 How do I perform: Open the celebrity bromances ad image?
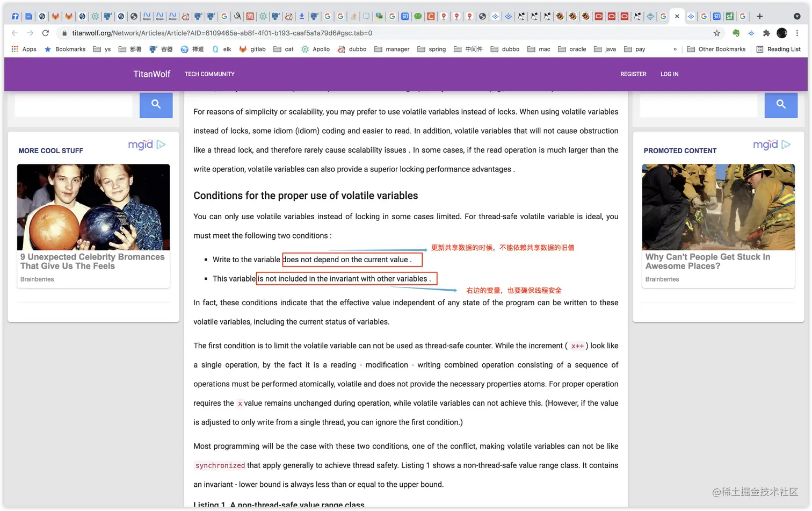coord(93,207)
